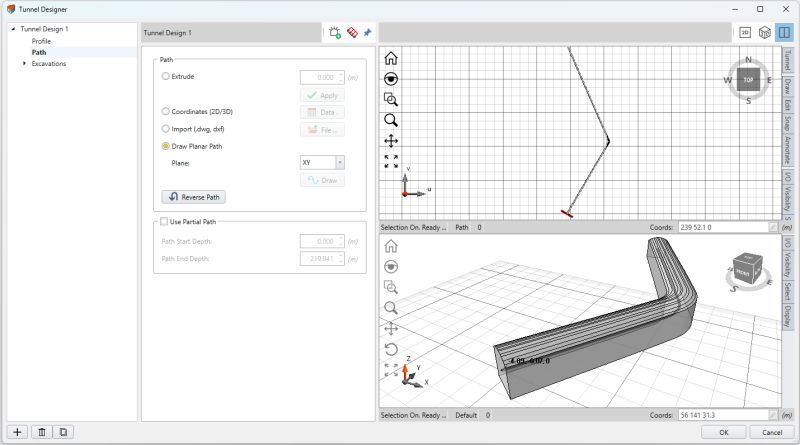Open the Select side tab of the 3D view
Screen dimensions: 800x445
pos(787,290)
